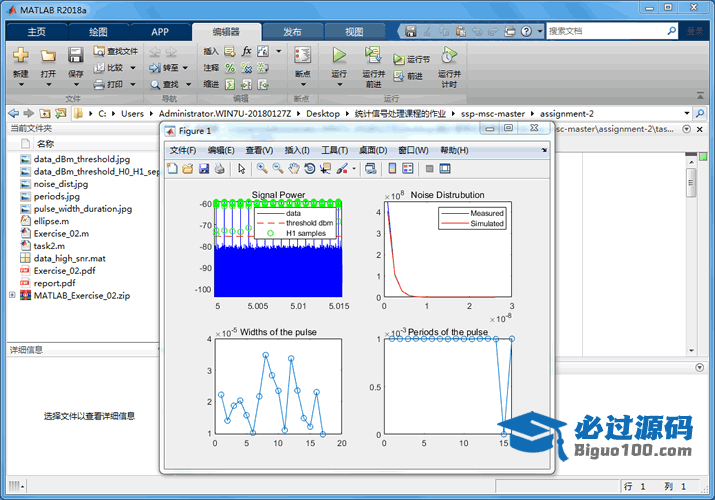715x500 pixels.
Task: Select data_high_snr.mat in the file list
Action: pos(69,258)
